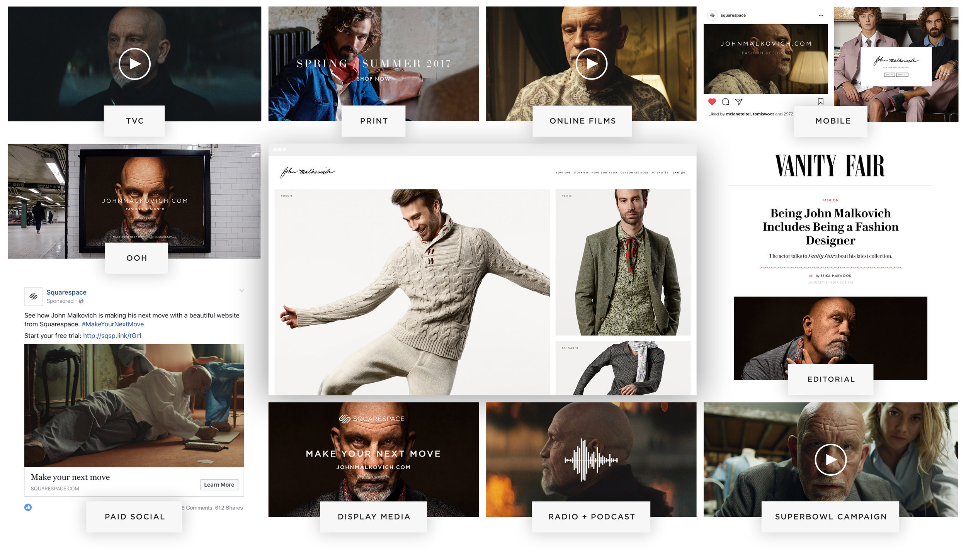The height and width of the screenshot is (560, 966).
Task: Open the Being John Malkovich article headline
Action: (830, 227)
